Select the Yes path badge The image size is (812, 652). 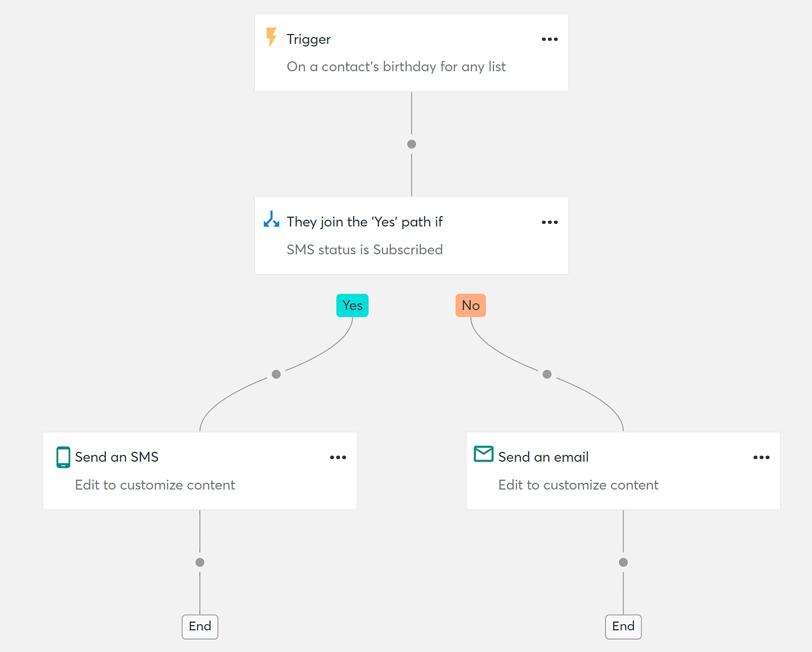coord(352,305)
